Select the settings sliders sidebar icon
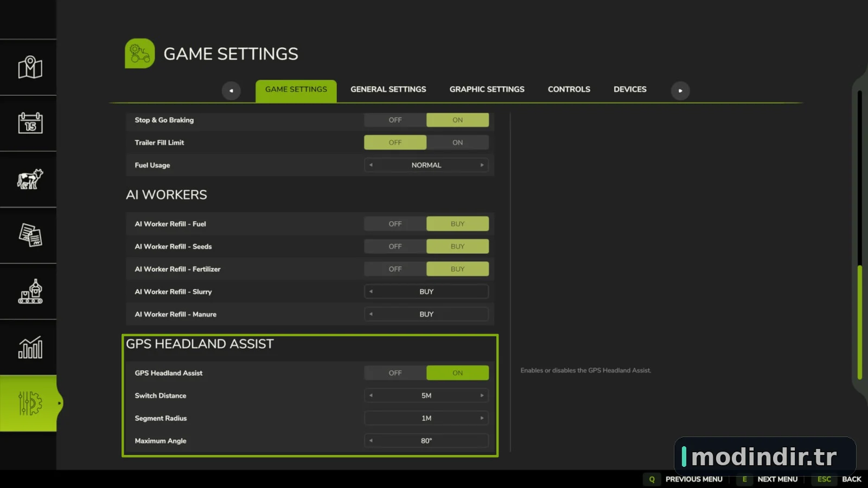 30,403
